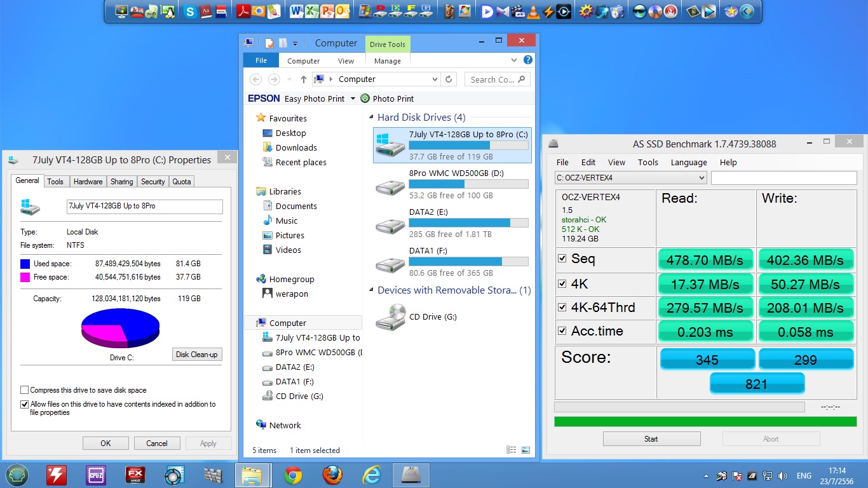Viewport: 868px width, 488px height.
Task: Click Cancel in the Properties dialog
Action: 157,444
